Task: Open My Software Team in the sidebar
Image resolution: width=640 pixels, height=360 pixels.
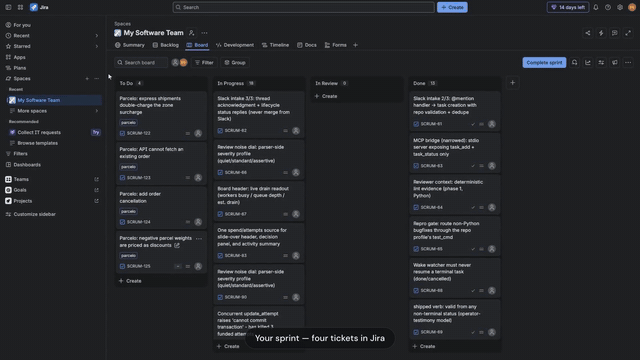Action: point(54,100)
